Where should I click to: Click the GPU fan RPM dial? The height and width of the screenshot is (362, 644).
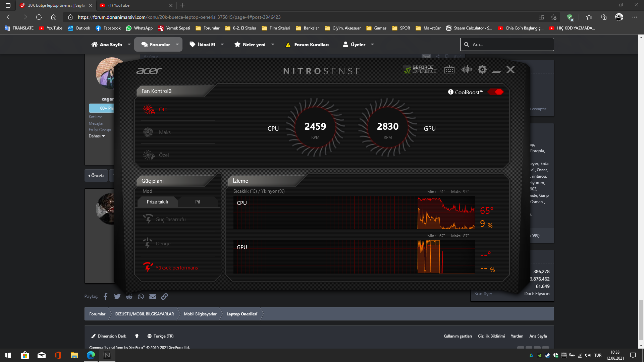point(388,128)
